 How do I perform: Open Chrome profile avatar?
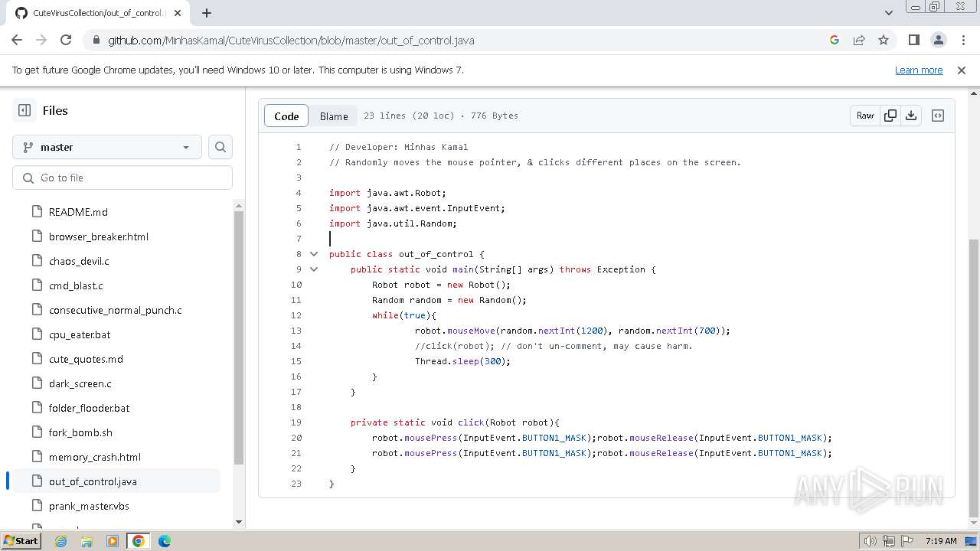tap(938, 40)
